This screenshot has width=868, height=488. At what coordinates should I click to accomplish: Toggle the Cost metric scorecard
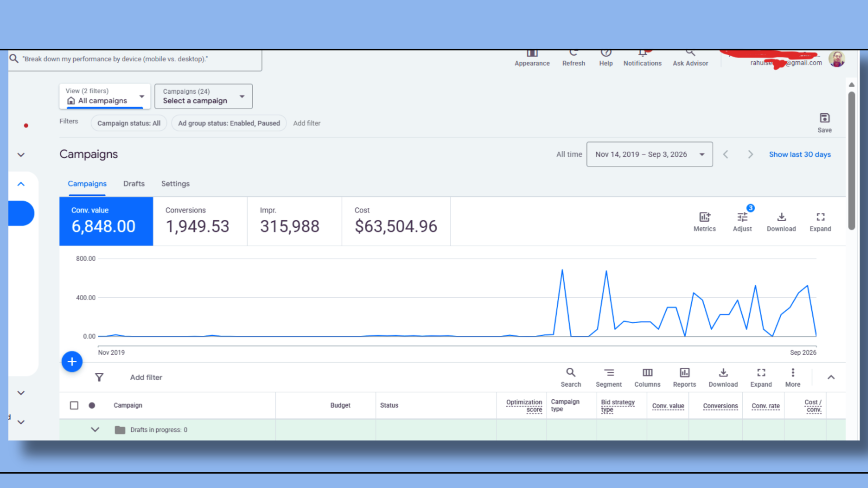(x=396, y=221)
